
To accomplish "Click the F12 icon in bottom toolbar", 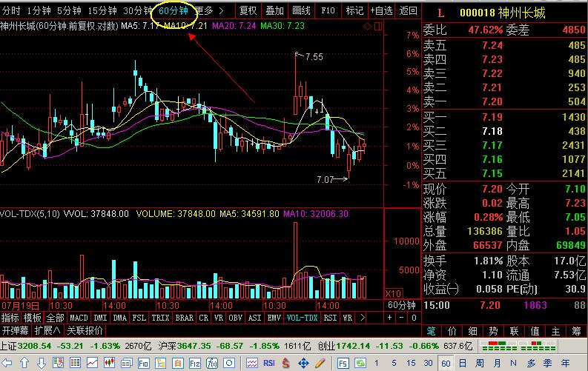I will pyautogui.click(x=195, y=363).
